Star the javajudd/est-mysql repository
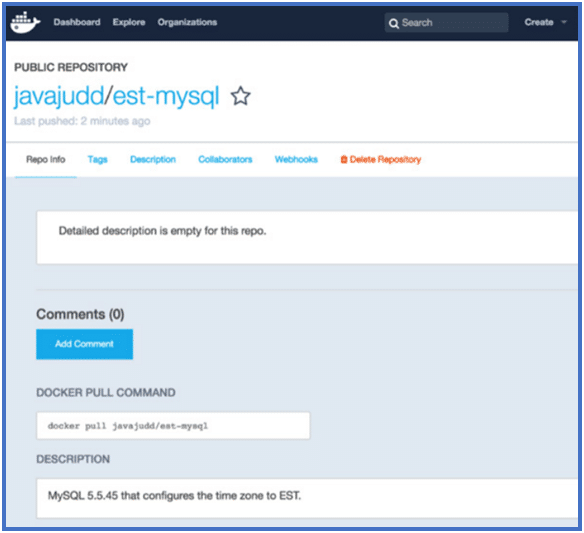 coord(241,96)
